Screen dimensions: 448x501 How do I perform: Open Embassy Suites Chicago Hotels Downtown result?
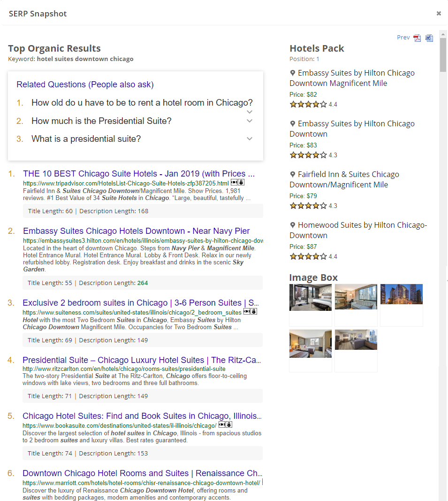pos(137,231)
